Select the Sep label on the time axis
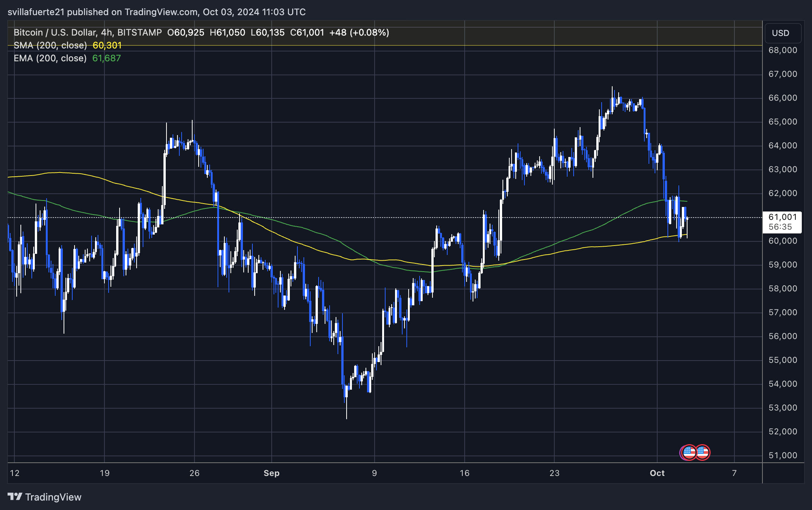The width and height of the screenshot is (812, 510). (272, 473)
